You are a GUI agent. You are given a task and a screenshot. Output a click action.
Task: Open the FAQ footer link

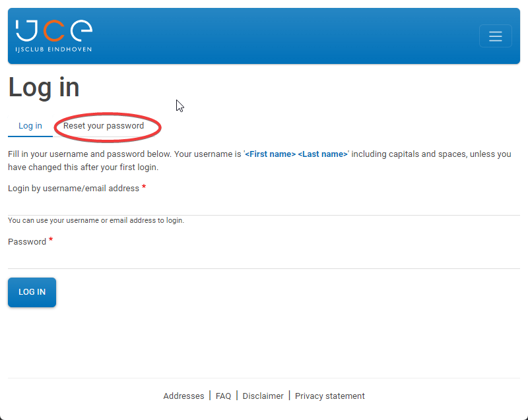(x=223, y=396)
